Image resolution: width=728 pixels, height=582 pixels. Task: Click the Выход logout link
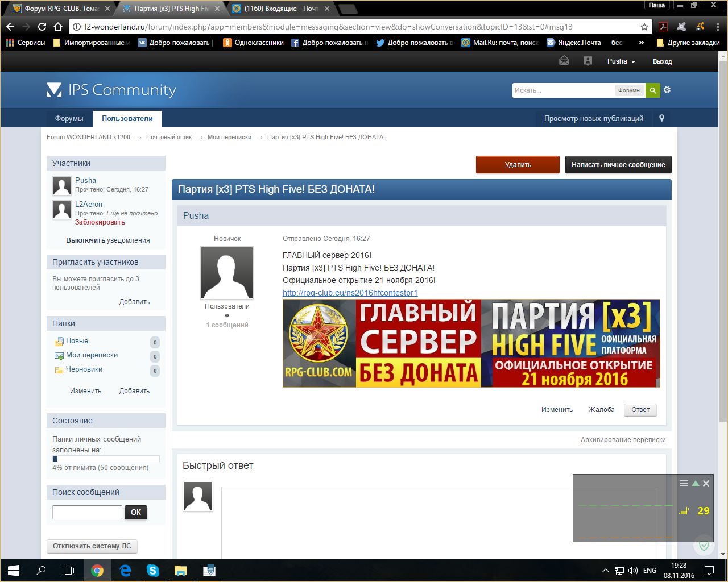pos(662,61)
